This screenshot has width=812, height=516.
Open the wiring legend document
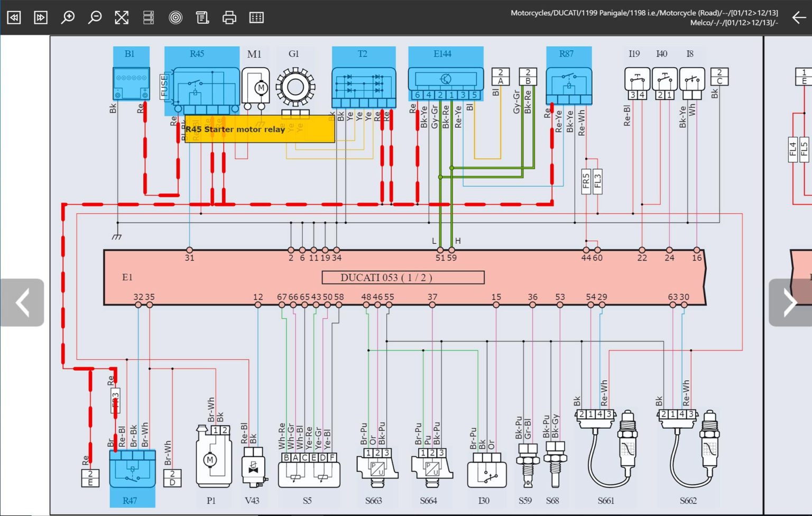[202, 17]
